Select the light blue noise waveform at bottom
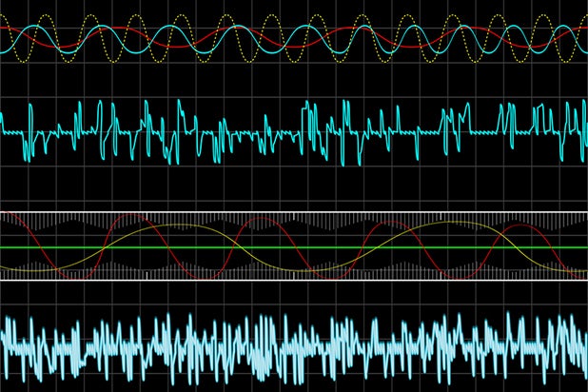This screenshot has width=588, height=392. [x=285, y=347]
